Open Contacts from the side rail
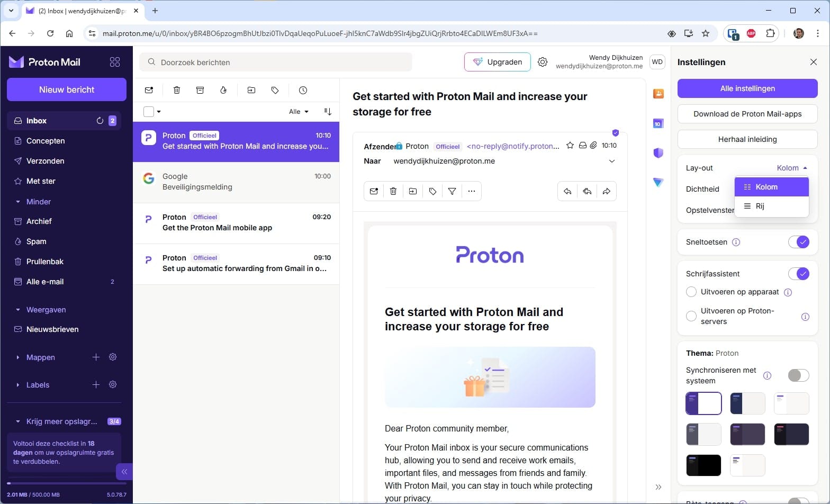830x504 pixels. pyautogui.click(x=658, y=94)
